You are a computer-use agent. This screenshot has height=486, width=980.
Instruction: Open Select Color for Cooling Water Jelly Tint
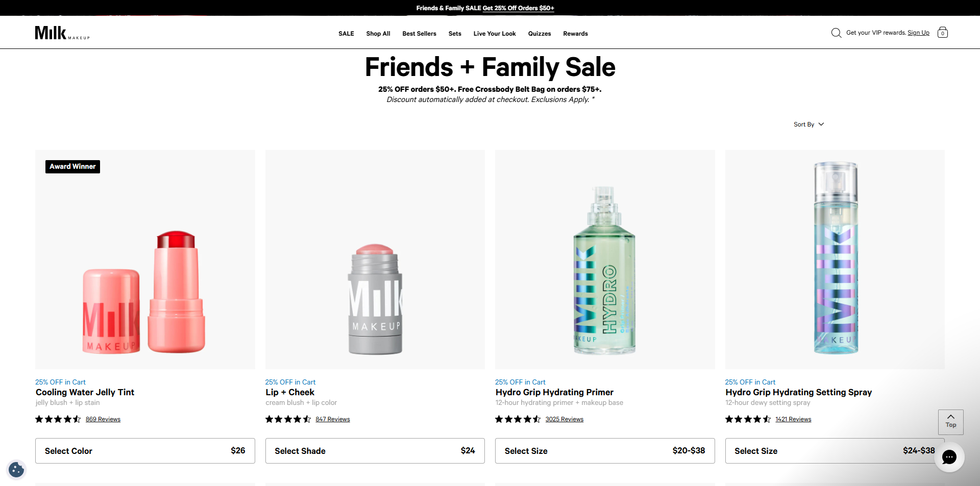click(145, 451)
